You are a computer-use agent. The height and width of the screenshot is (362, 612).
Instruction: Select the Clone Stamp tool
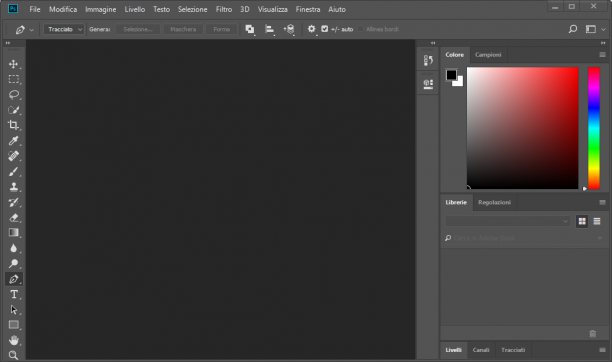(x=14, y=187)
